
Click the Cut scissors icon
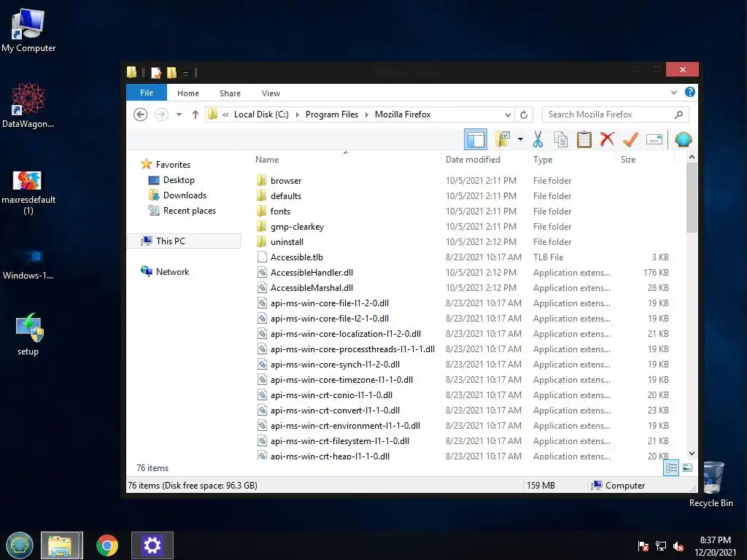pos(538,139)
